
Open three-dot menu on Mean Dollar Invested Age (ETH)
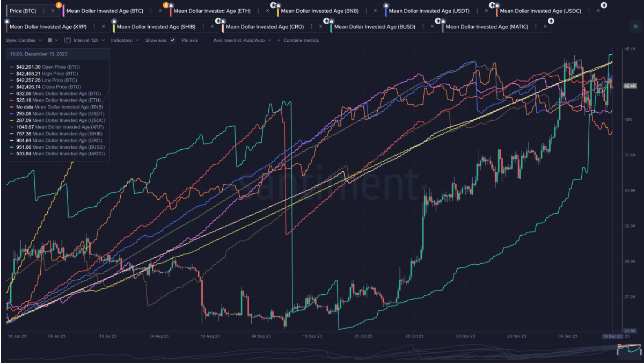(258, 11)
